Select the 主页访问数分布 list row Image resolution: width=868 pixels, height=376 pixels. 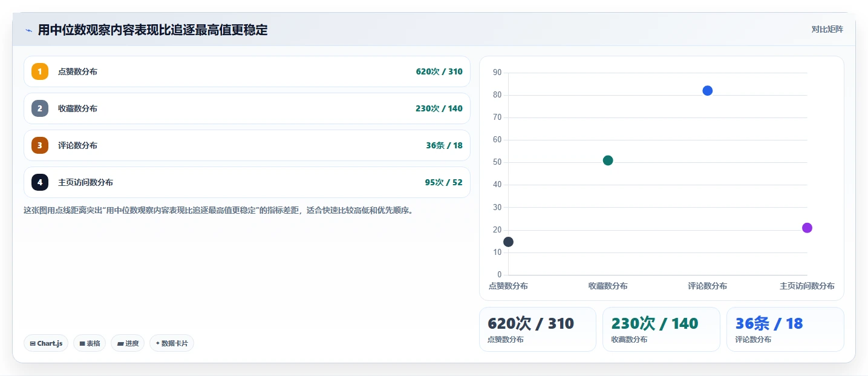click(x=247, y=182)
